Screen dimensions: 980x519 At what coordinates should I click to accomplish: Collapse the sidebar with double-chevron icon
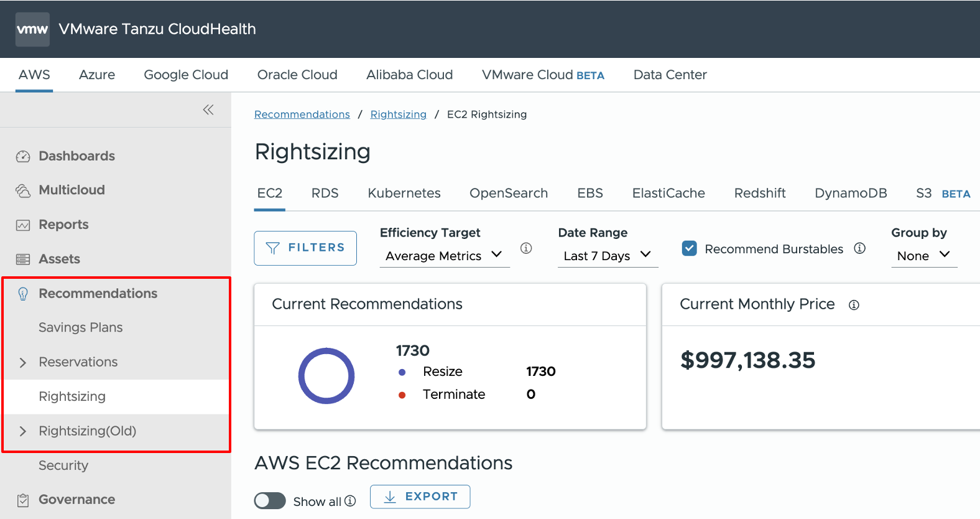pos(208,110)
